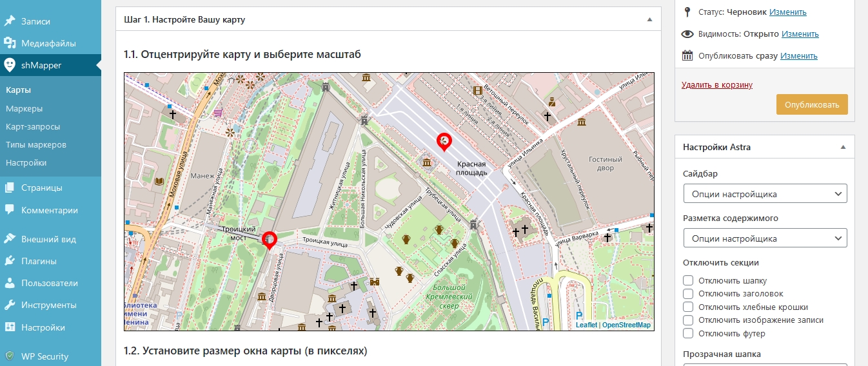The width and height of the screenshot is (868, 366).
Task: Open Типы маркеров submenu item
Action: [x=36, y=144]
